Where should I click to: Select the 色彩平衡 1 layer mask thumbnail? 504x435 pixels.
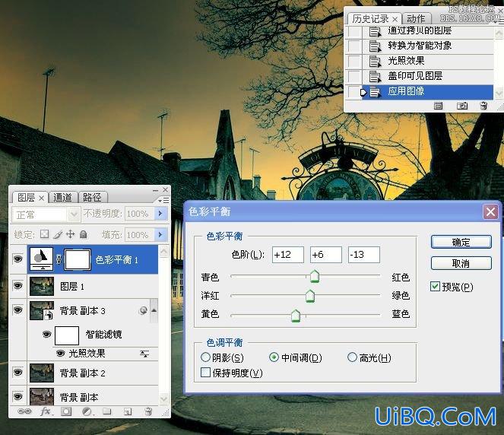(78, 259)
